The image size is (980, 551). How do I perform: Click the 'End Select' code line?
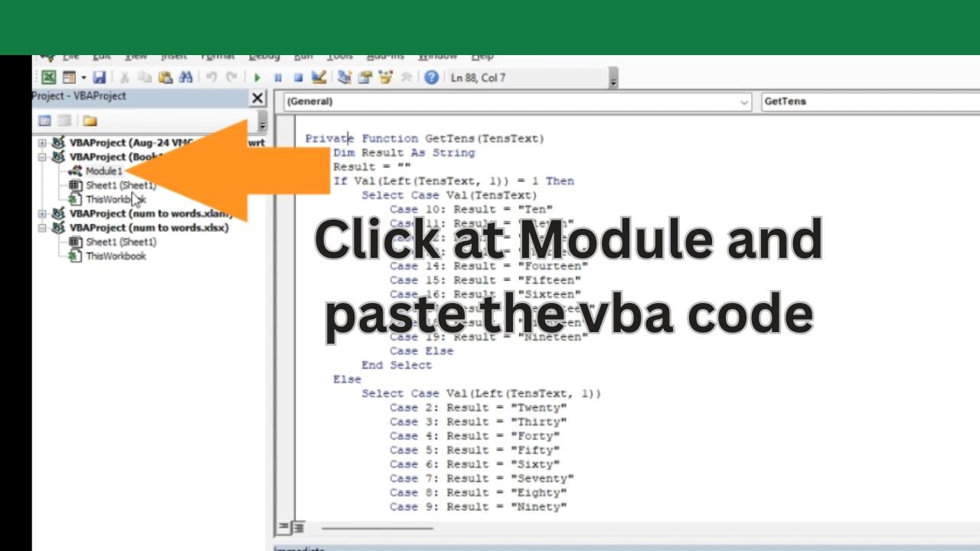(x=397, y=365)
